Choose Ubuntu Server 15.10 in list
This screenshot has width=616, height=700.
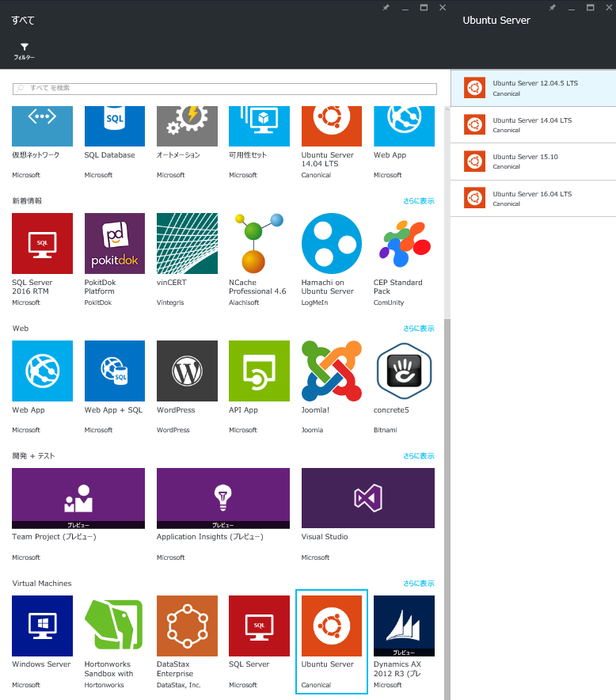tap(534, 162)
